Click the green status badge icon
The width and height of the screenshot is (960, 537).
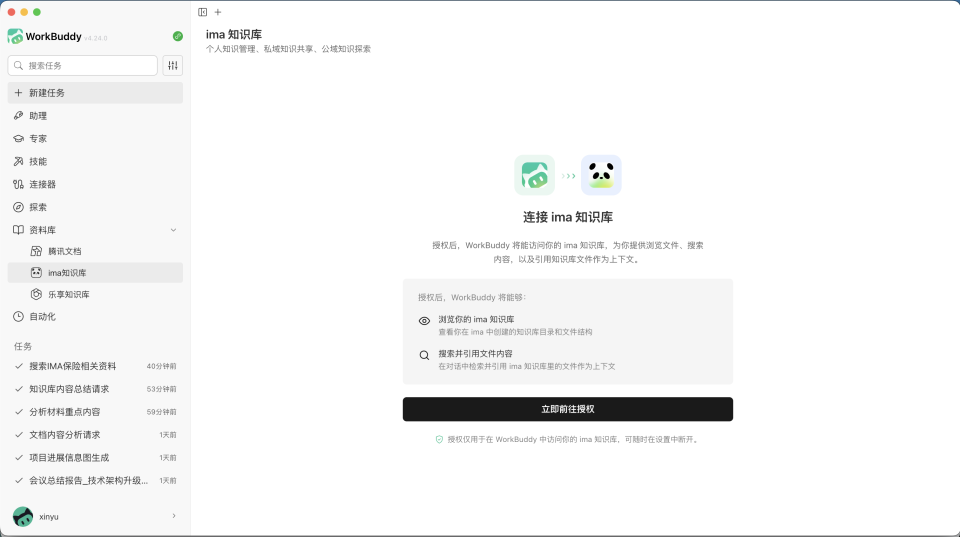pos(178,36)
